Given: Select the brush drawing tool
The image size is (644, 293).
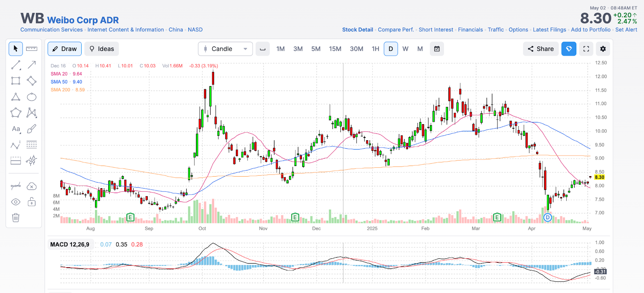Looking at the screenshot, I should [31, 129].
